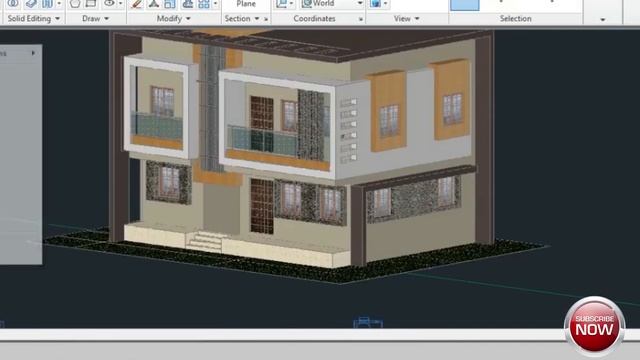The image size is (640, 360).
Task: Click the Selection panel title
Action: [516, 18]
